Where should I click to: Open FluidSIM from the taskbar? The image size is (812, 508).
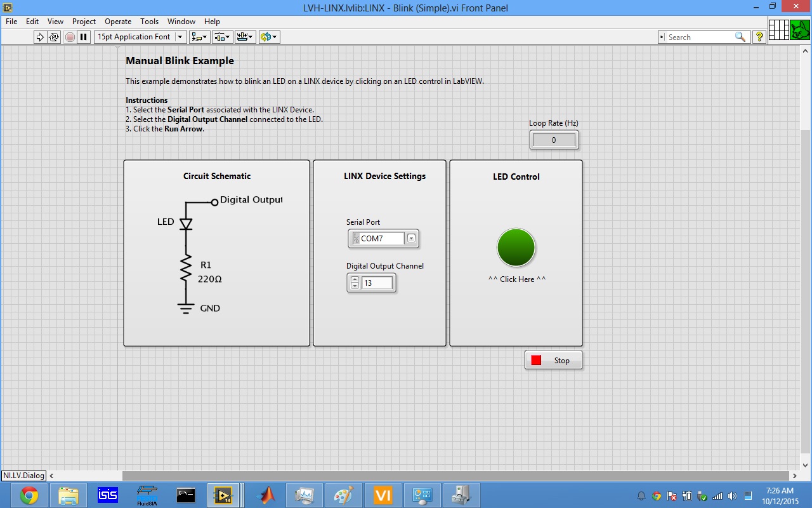147,495
